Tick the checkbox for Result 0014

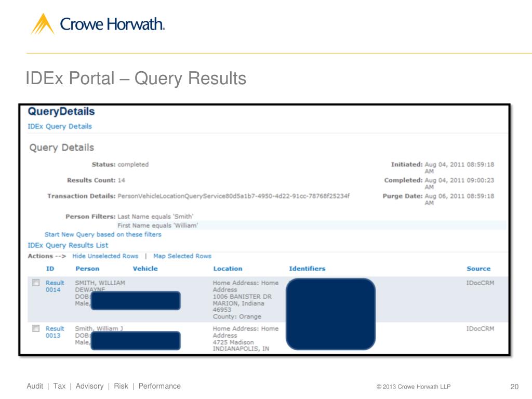[36, 283]
